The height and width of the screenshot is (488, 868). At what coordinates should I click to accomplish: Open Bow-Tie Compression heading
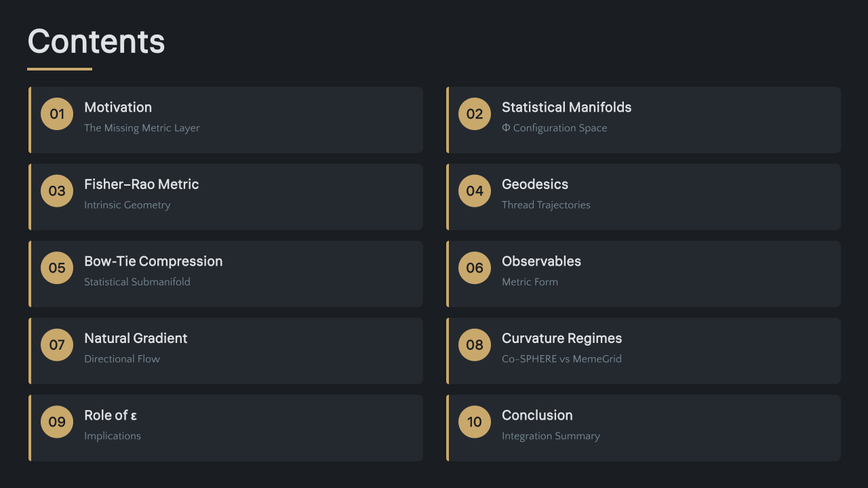pyautogui.click(x=153, y=261)
